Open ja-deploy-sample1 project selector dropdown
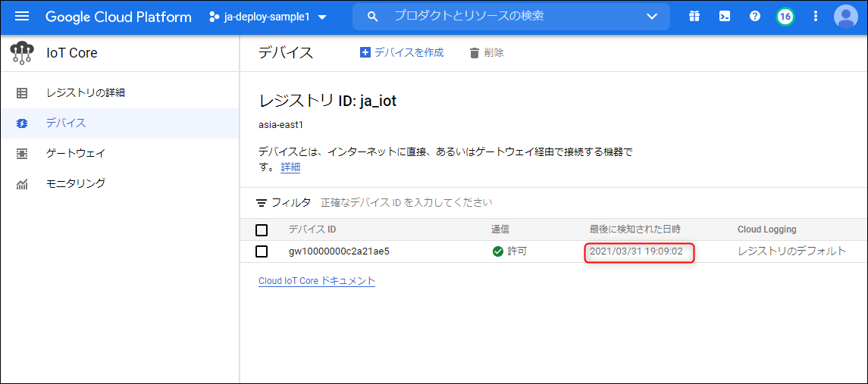The height and width of the screenshot is (384, 868). 268,17
